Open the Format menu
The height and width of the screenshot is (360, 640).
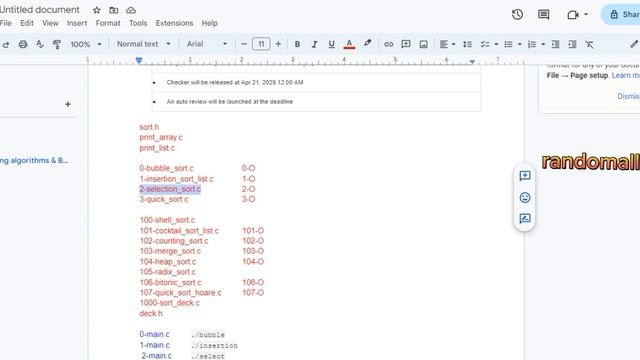[x=108, y=23]
